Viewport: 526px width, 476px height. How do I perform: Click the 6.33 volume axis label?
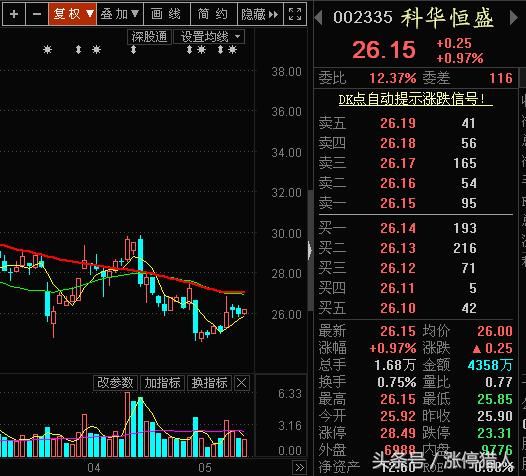coord(290,393)
